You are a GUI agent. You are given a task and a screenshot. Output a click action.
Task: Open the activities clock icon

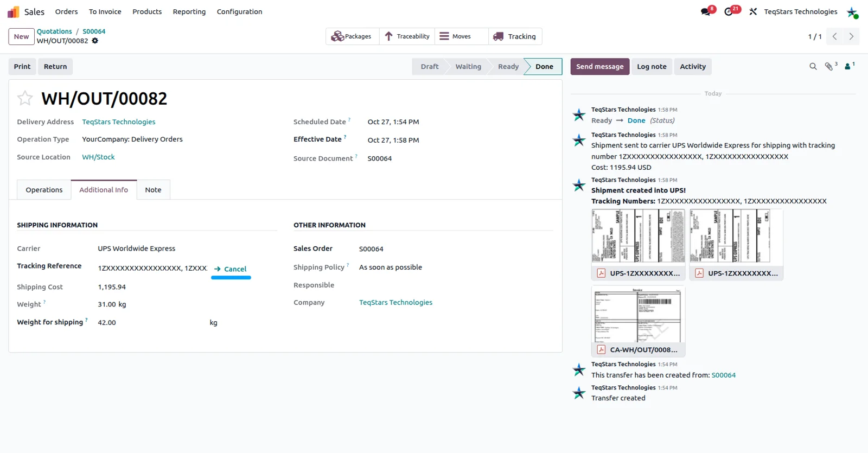click(729, 12)
